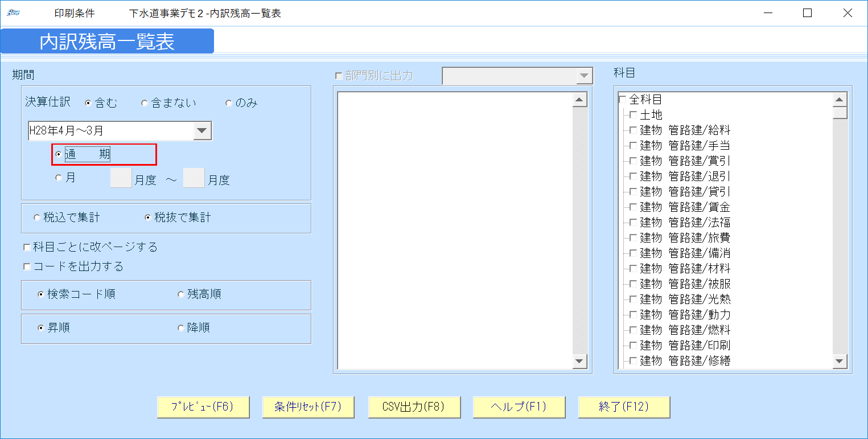
Task: Switch to 月 period selection
Action: point(59,177)
